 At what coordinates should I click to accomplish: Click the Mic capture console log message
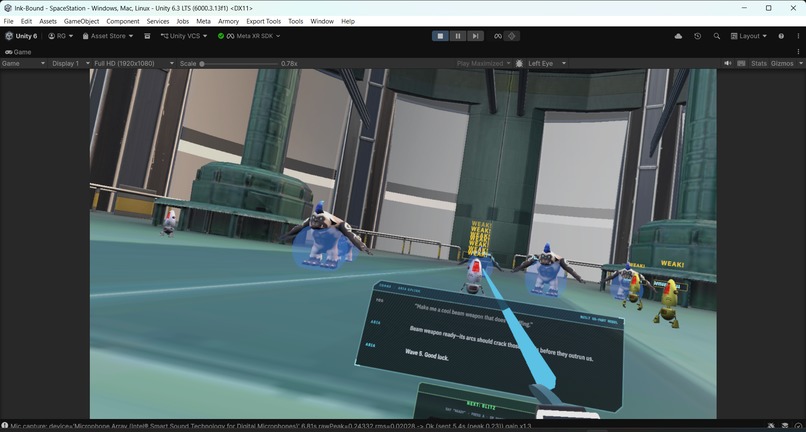[x=271, y=426]
